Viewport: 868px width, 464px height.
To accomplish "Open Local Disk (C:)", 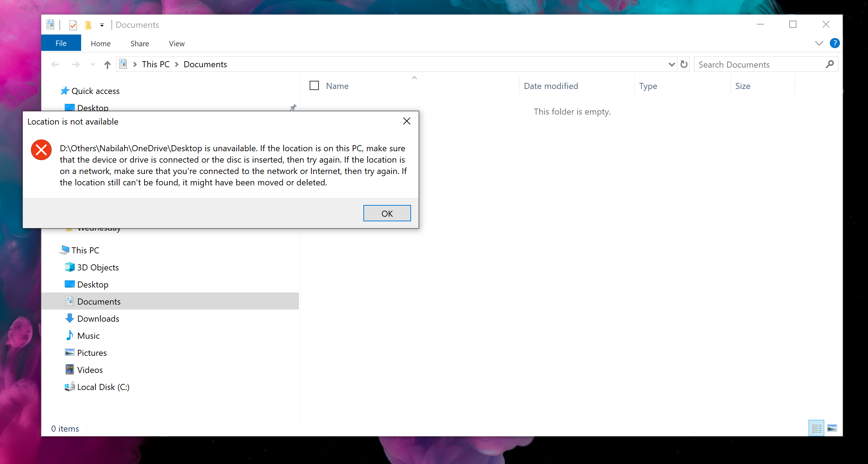I will pyautogui.click(x=103, y=387).
